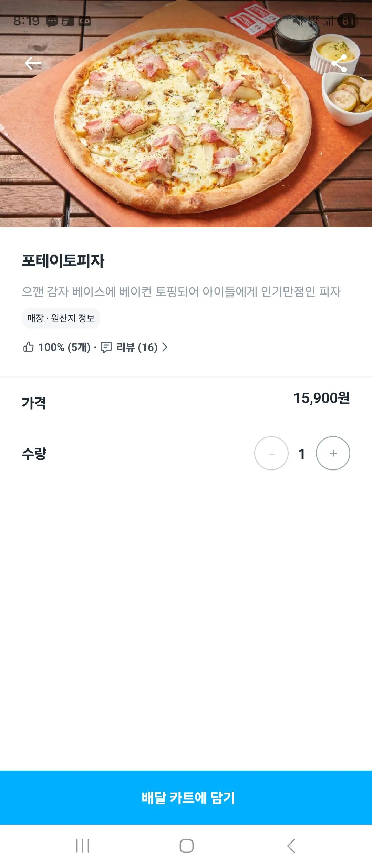Tap the battery indicator 81
Viewport: 372px width, 868px height.
point(348,21)
